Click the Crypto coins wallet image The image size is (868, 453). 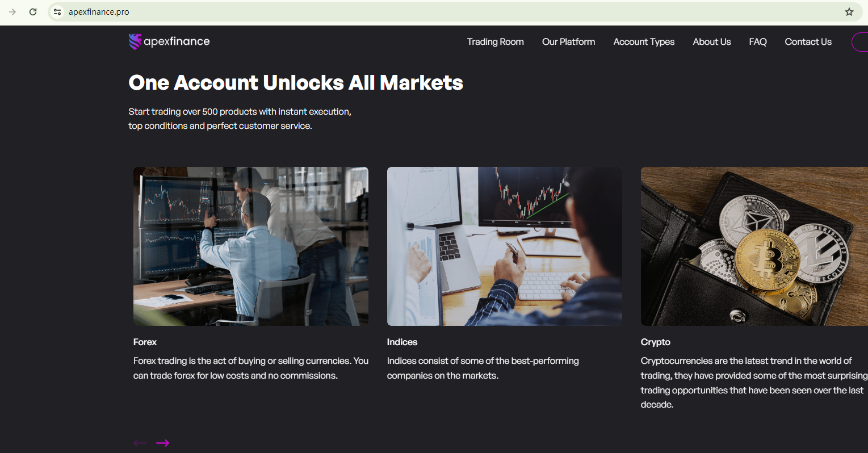[754, 246]
